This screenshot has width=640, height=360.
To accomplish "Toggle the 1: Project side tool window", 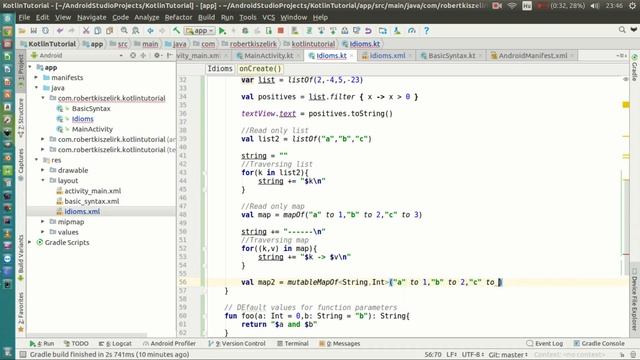I will pos(21,72).
